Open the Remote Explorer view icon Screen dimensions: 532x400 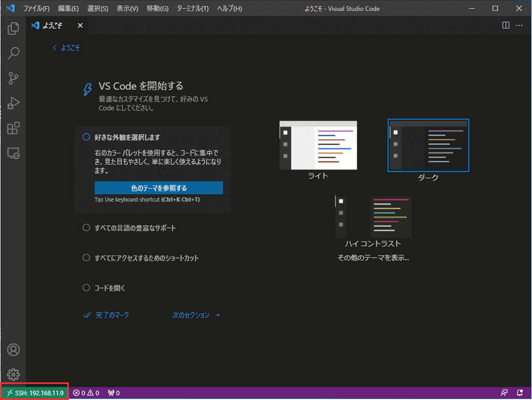pos(13,153)
